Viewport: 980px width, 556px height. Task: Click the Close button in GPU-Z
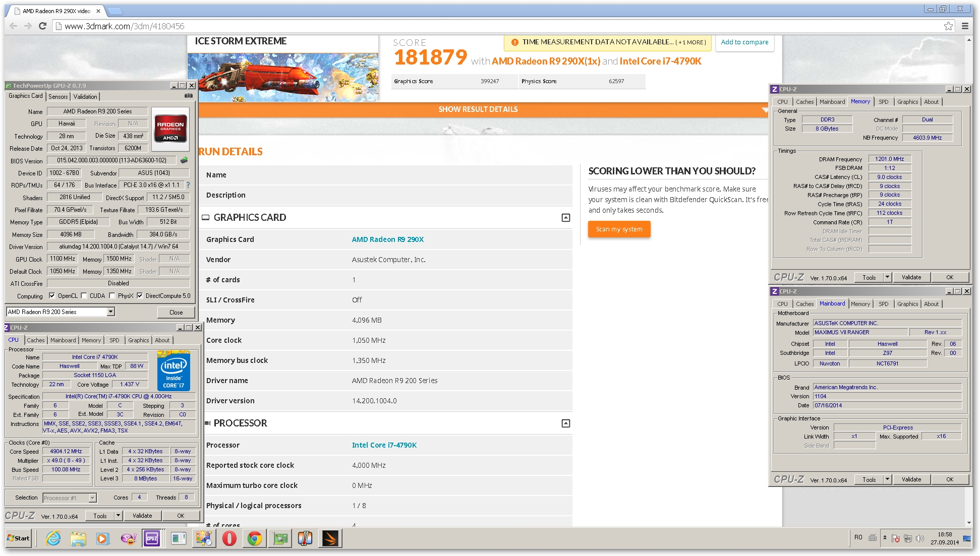coord(176,313)
